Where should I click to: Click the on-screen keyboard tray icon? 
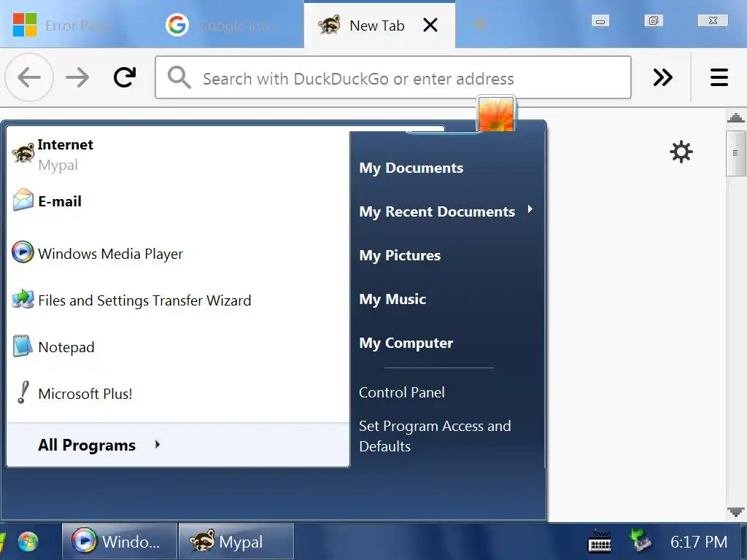600,542
